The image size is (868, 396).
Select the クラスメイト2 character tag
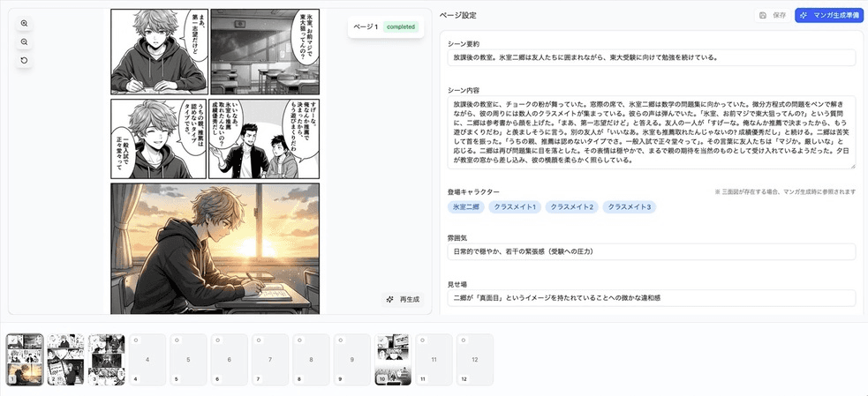click(571, 207)
